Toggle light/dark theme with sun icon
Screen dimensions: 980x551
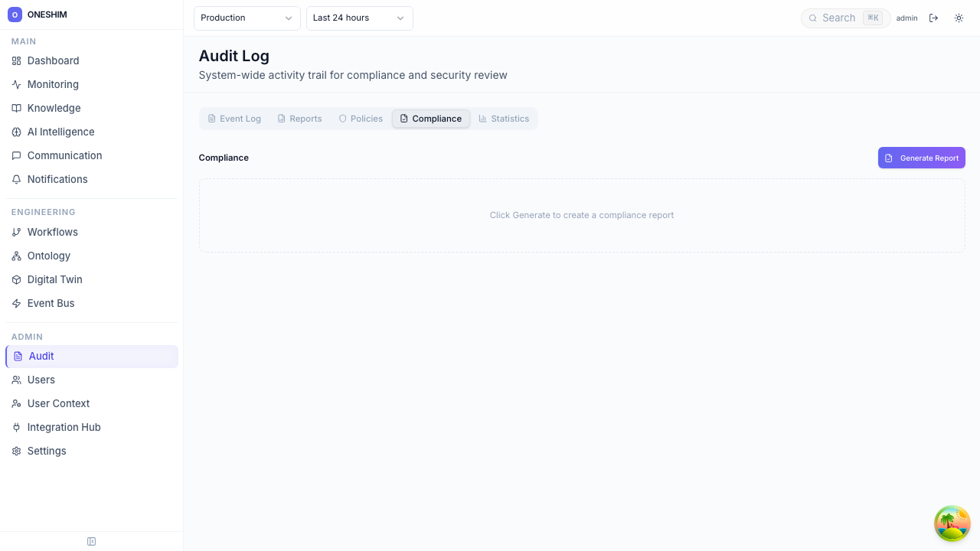coord(959,18)
